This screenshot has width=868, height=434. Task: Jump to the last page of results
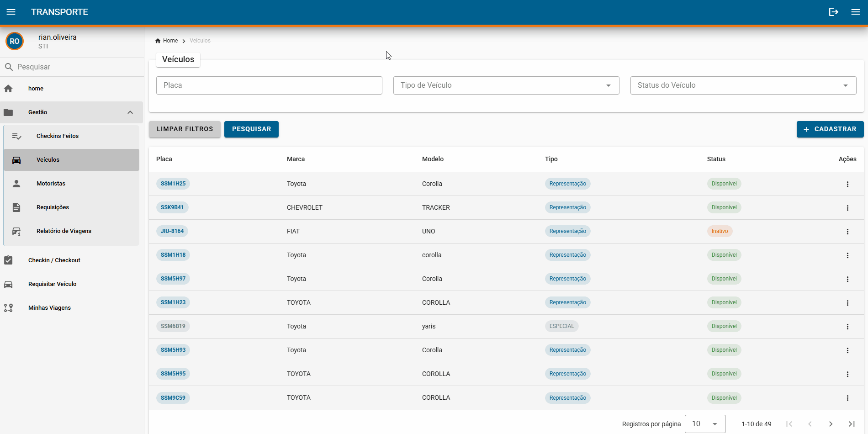click(x=852, y=424)
